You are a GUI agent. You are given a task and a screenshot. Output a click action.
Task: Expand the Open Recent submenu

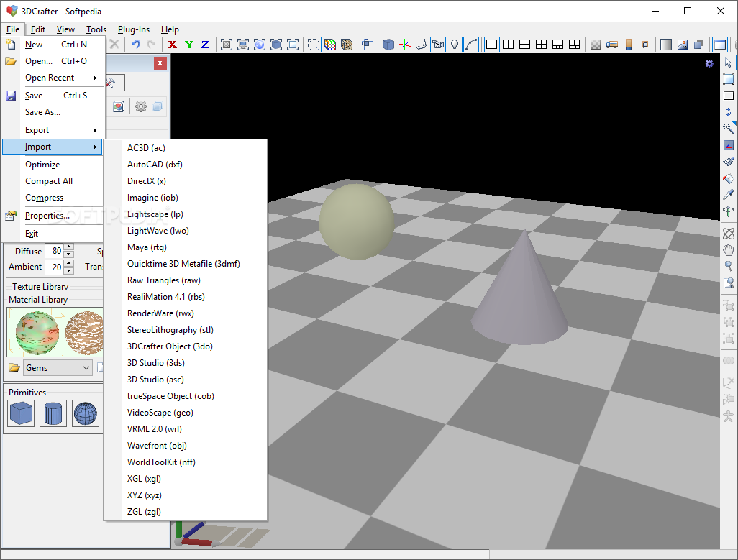coord(53,78)
